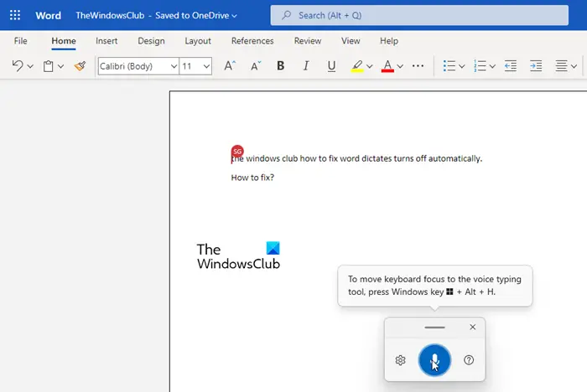This screenshot has width=587, height=392.
Task: Switch to the References tab
Action: click(x=252, y=41)
